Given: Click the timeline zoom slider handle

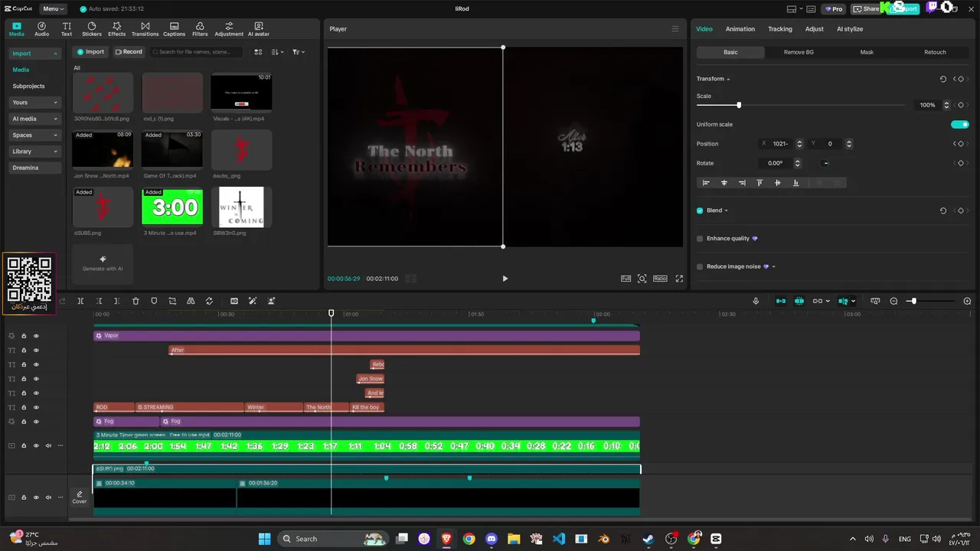Looking at the screenshot, I should point(913,302).
